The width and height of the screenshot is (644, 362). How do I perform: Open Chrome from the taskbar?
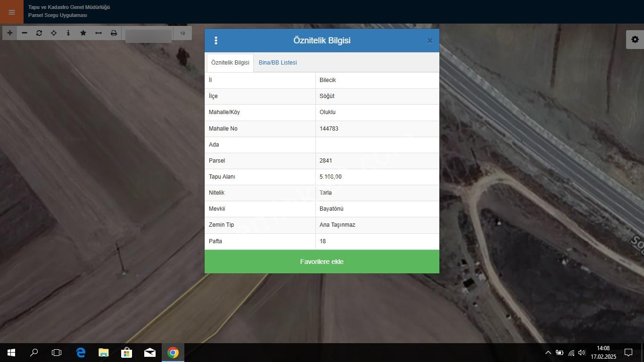173,353
